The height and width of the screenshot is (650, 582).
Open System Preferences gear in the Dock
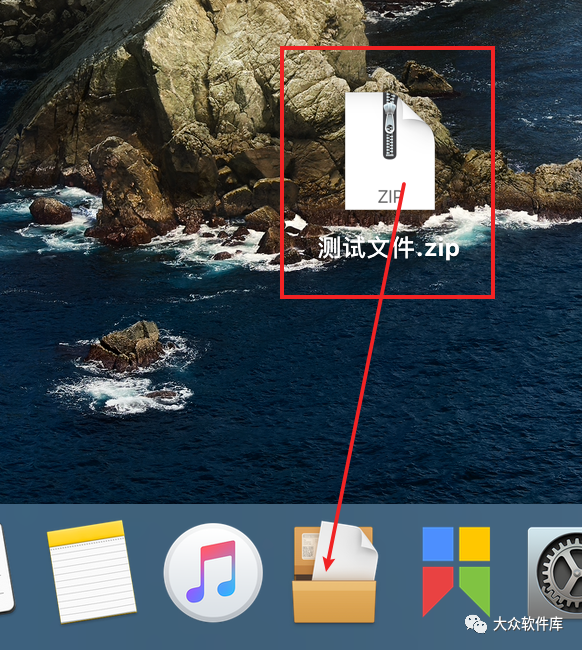(x=555, y=572)
